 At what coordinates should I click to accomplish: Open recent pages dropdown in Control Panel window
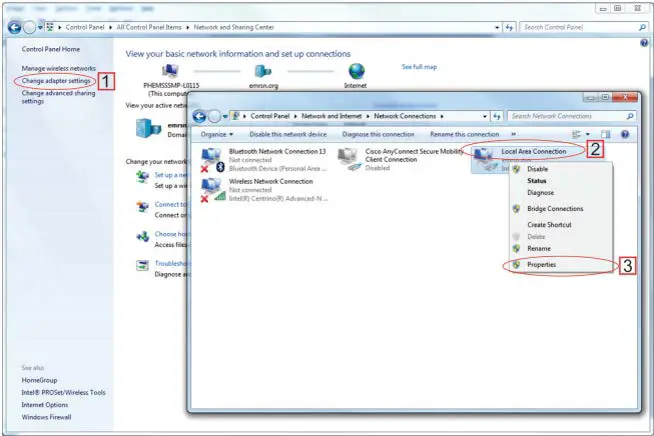coord(40,28)
